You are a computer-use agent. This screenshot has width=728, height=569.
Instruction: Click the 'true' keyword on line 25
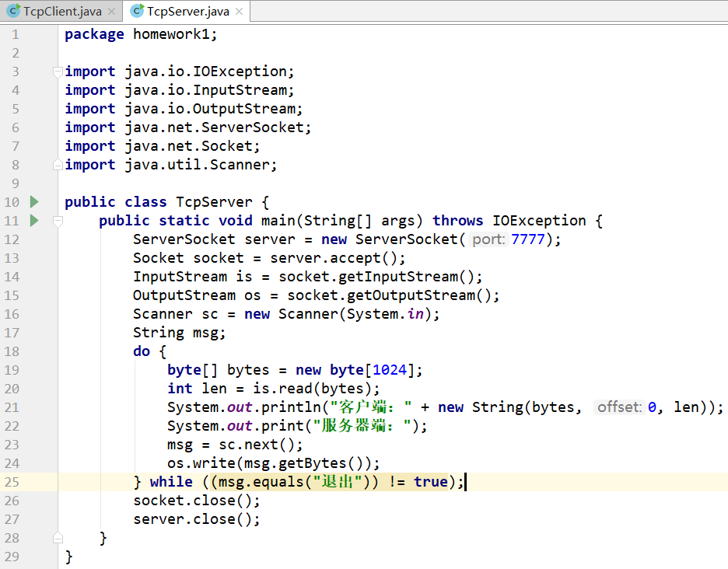431,482
